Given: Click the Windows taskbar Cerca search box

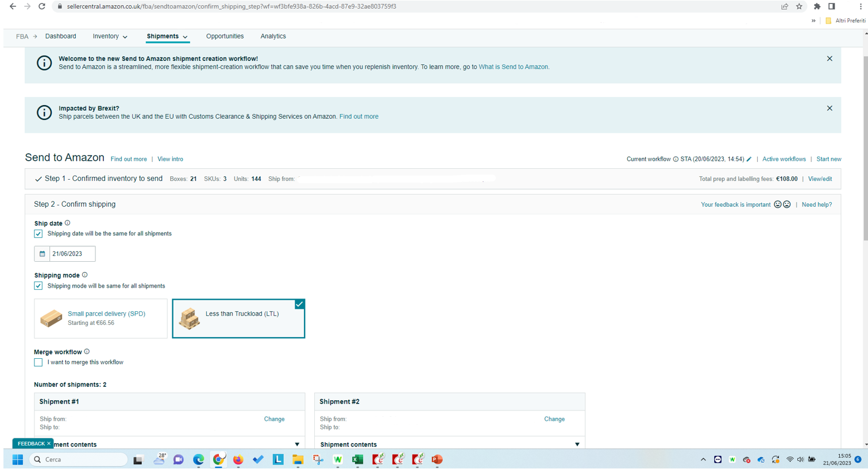Looking at the screenshot, I should tap(78, 459).
